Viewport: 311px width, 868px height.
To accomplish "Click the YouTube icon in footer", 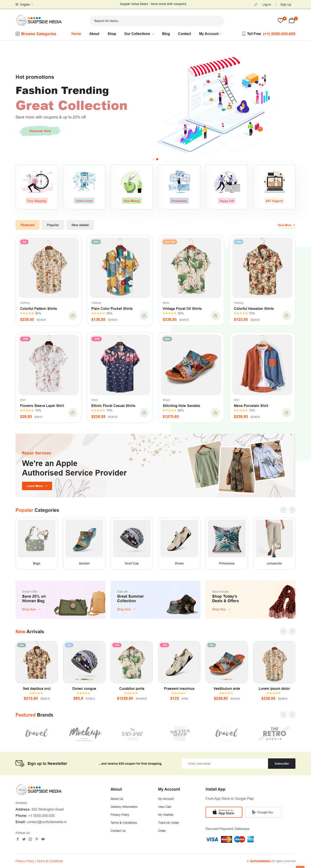I will pyautogui.click(x=43, y=839).
